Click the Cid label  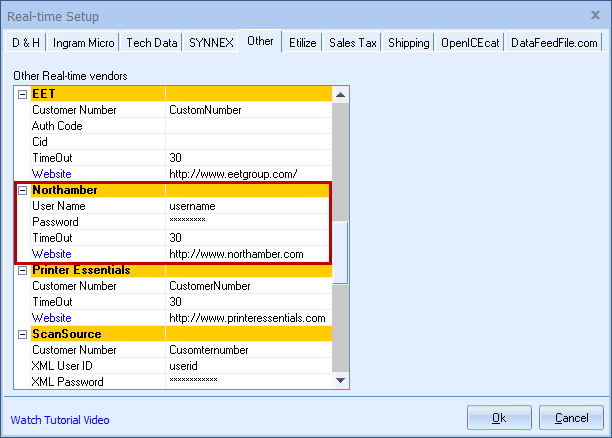[x=40, y=142]
